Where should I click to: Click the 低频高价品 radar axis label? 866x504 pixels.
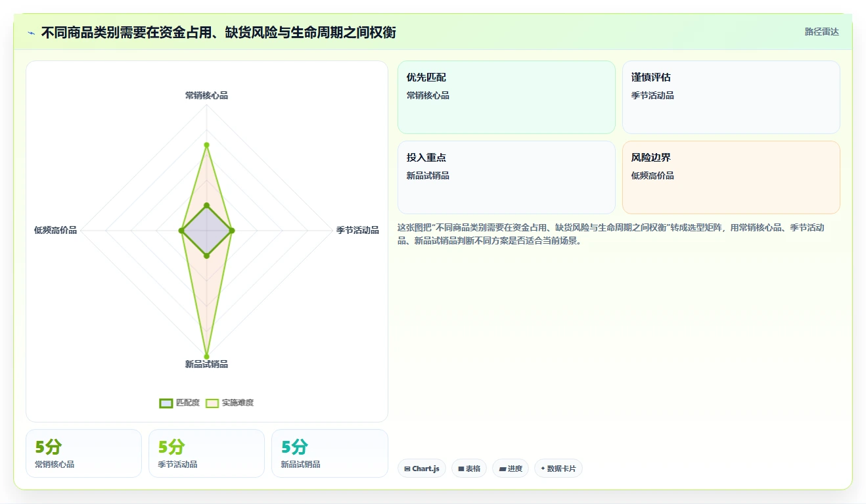coord(55,230)
